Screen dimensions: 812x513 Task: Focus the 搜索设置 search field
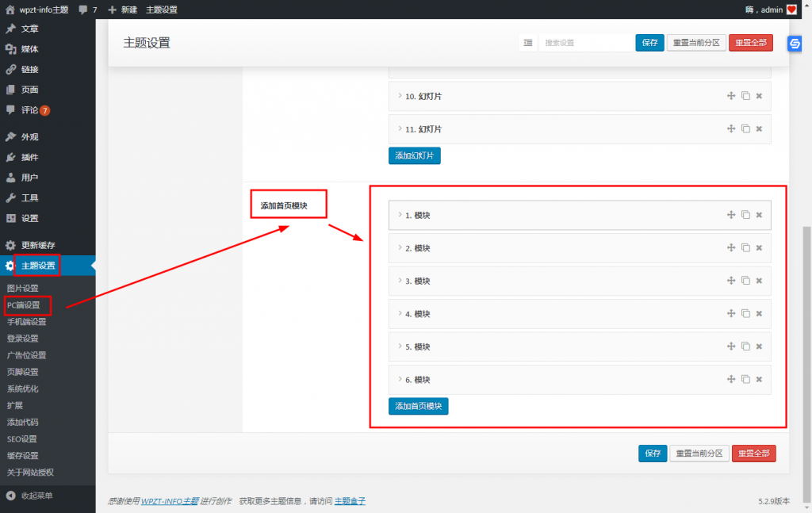tap(585, 43)
